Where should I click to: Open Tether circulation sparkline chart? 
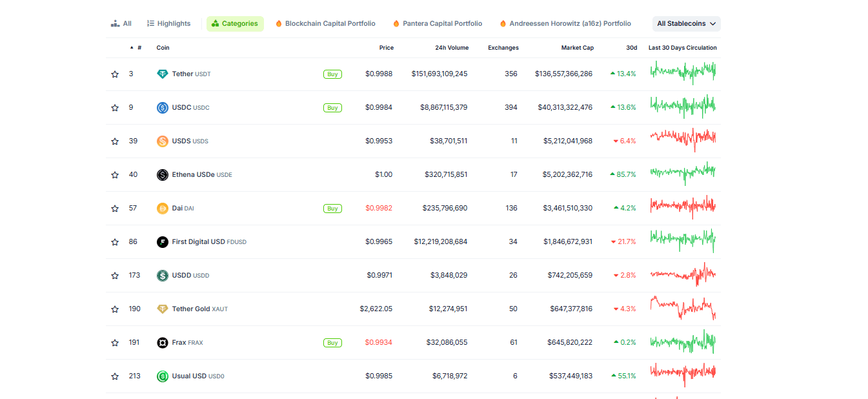point(683,72)
